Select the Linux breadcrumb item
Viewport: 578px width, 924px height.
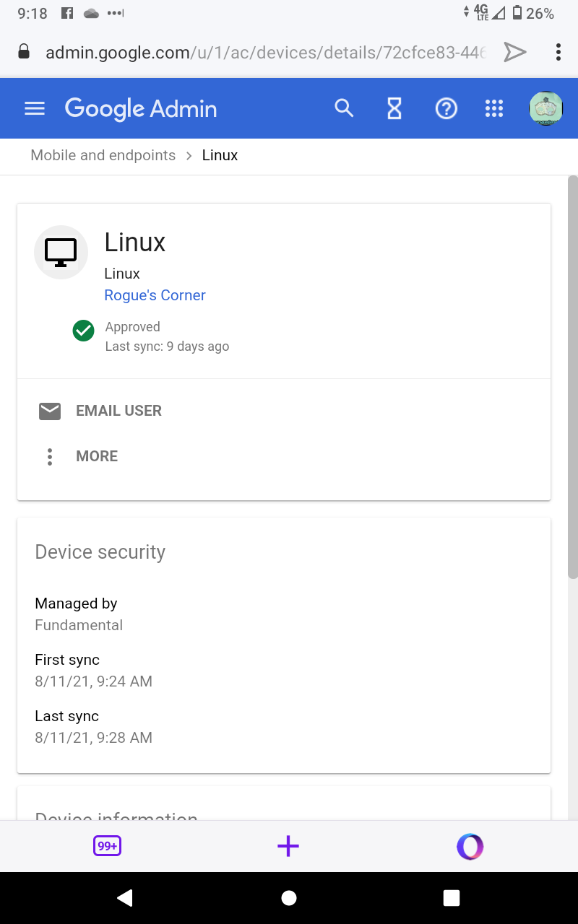(x=220, y=155)
